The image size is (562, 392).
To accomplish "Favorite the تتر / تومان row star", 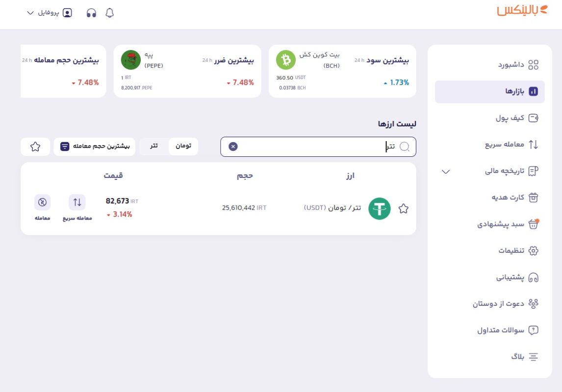I will tap(403, 208).
